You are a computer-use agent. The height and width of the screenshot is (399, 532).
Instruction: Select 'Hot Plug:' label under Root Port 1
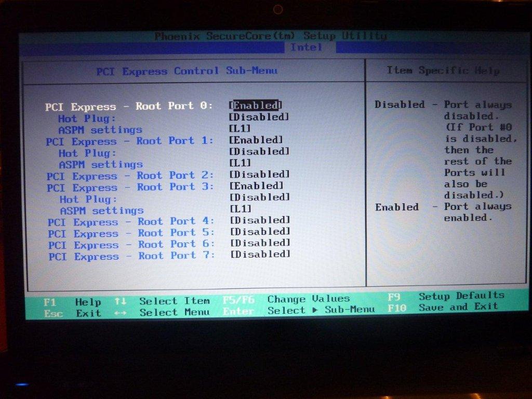pyautogui.click(x=87, y=153)
